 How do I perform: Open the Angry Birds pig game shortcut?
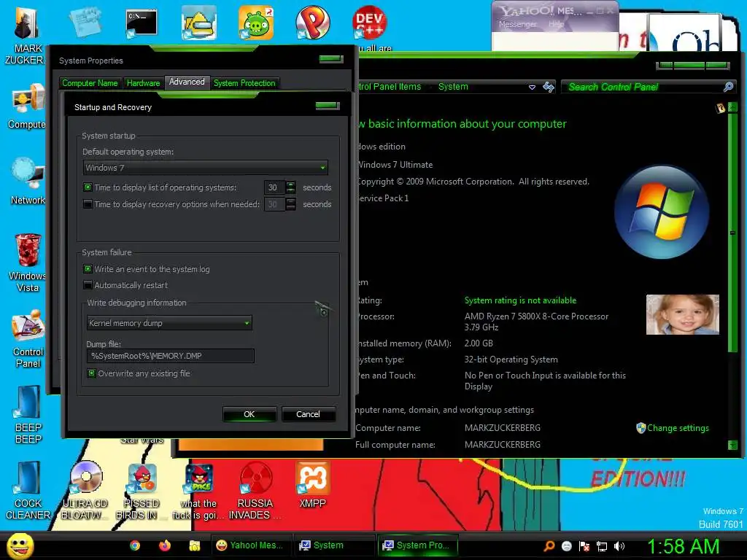256,23
